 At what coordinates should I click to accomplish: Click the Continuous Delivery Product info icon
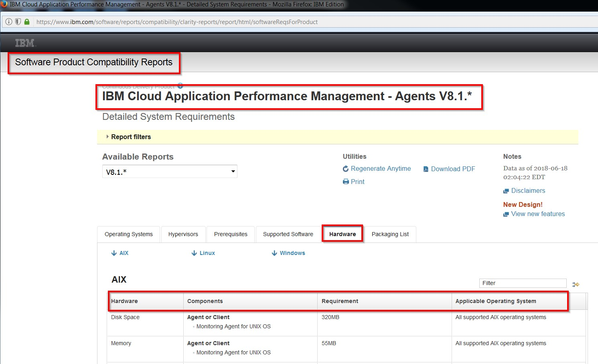point(180,85)
